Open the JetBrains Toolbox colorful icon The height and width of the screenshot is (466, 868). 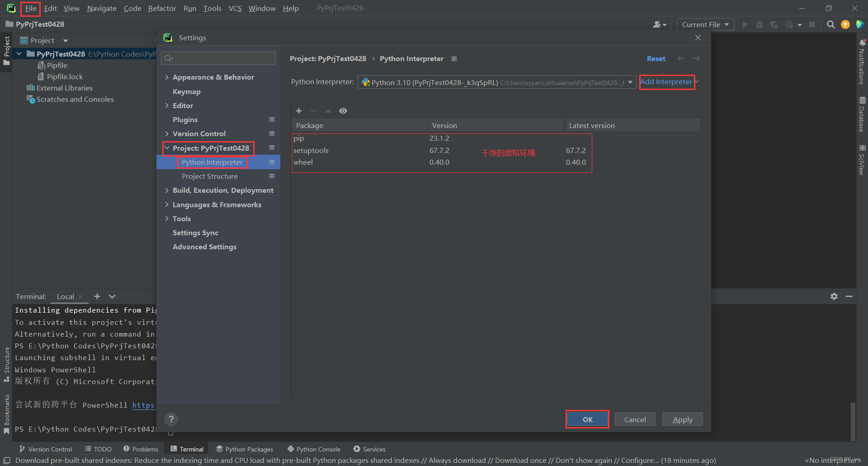point(860,24)
